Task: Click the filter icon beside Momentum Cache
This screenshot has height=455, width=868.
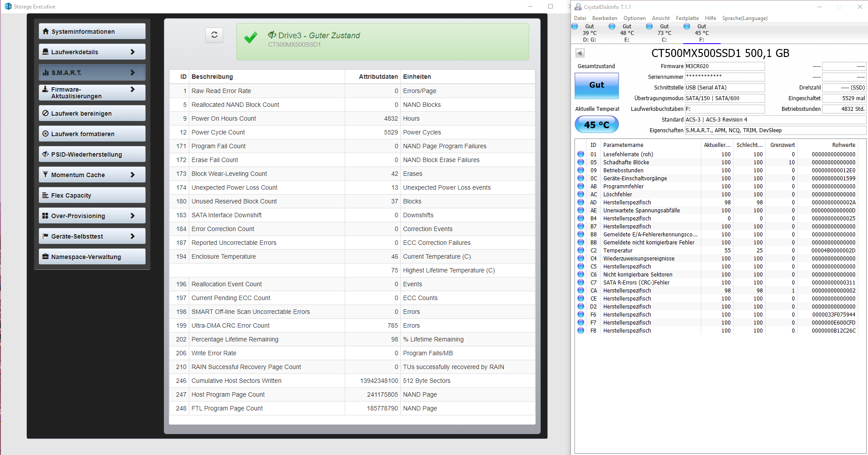Action: click(45, 175)
